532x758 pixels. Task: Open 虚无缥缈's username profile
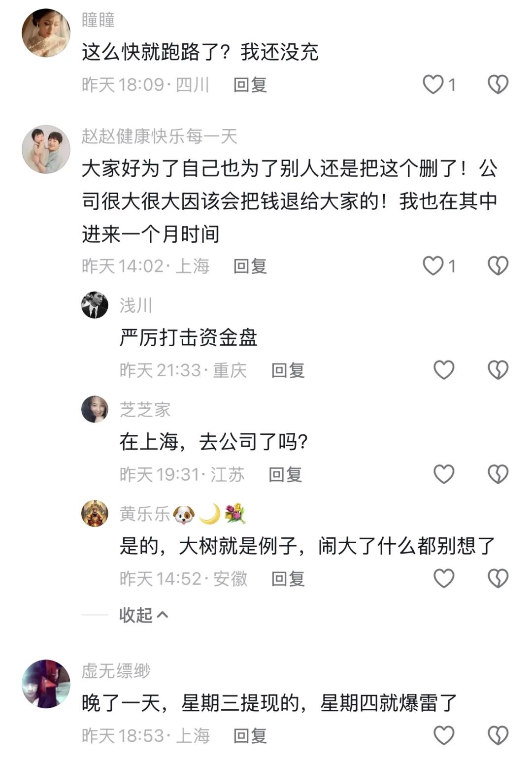click(x=116, y=671)
